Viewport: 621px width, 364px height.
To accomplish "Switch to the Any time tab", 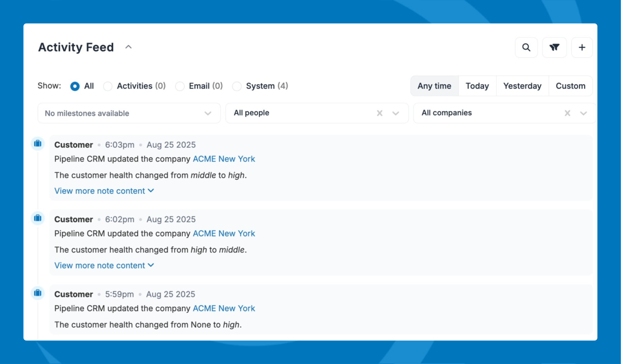I will (434, 86).
